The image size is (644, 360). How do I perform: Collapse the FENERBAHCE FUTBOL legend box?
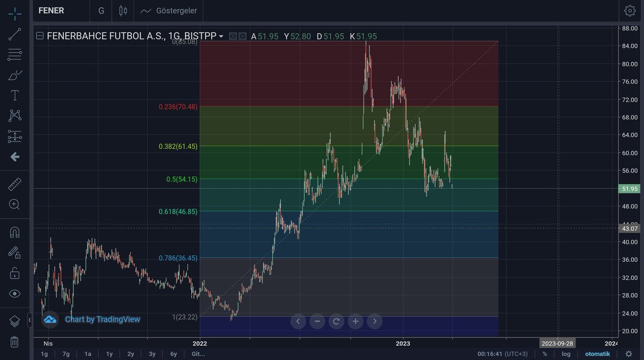coord(40,36)
